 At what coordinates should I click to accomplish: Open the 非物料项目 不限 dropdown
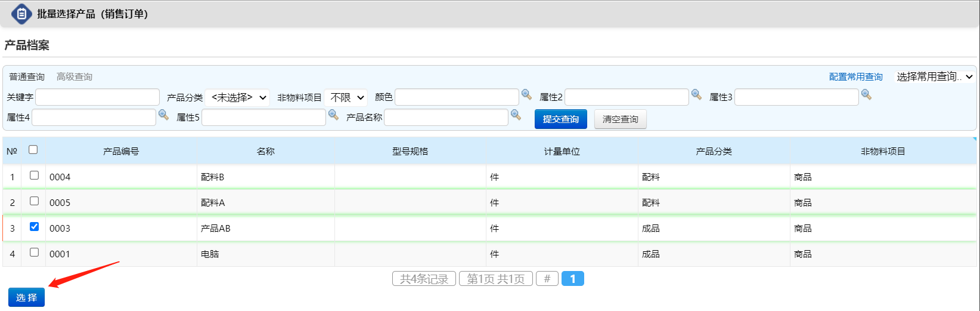pyautogui.click(x=346, y=97)
